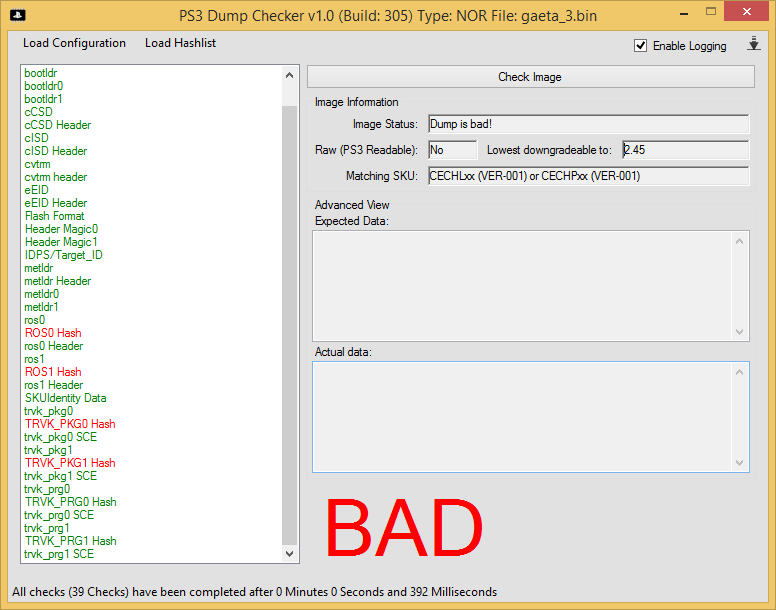Click the PlayStation icon in title bar
This screenshot has height=610, width=776.
(x=18, y=14)
